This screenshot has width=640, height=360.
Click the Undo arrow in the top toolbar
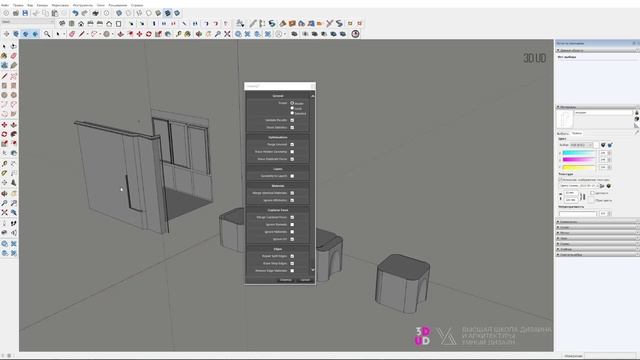pos(75,13)
